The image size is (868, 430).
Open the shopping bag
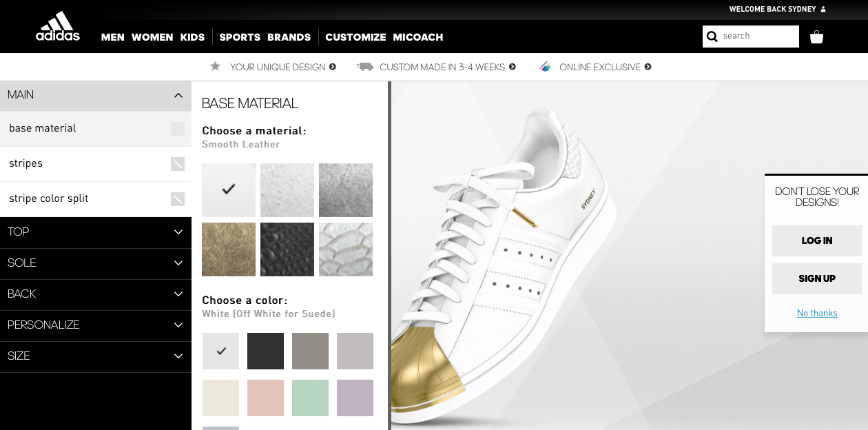(x=816, y=37)
